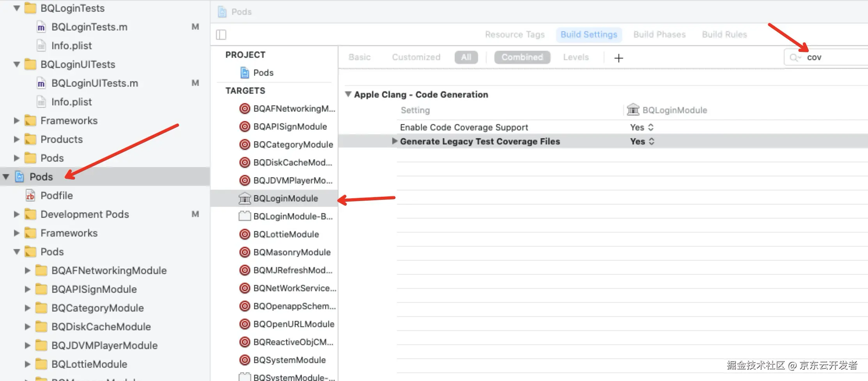
Task: Select the Podfile text in navigator
Action: point(57,196)
